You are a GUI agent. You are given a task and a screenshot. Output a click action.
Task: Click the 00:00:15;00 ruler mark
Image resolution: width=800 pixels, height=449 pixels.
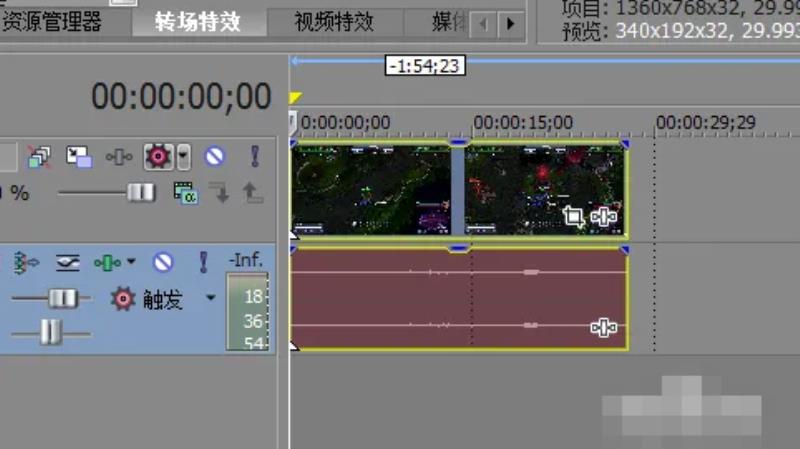tap(523, 122)
